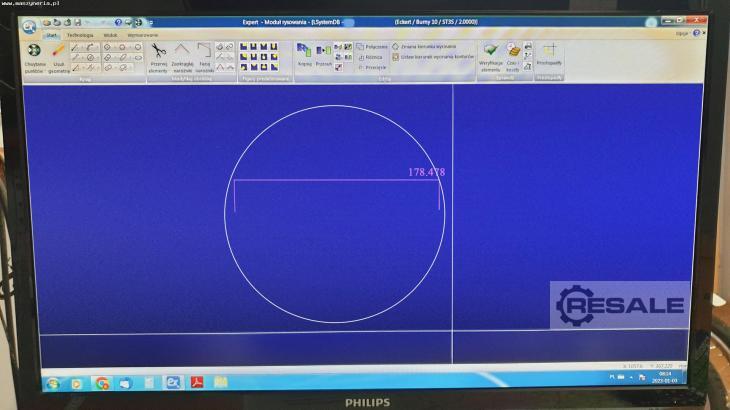
Task: Choose the Fazuj narożnik chamfer tool
Action: pos(204,50)
